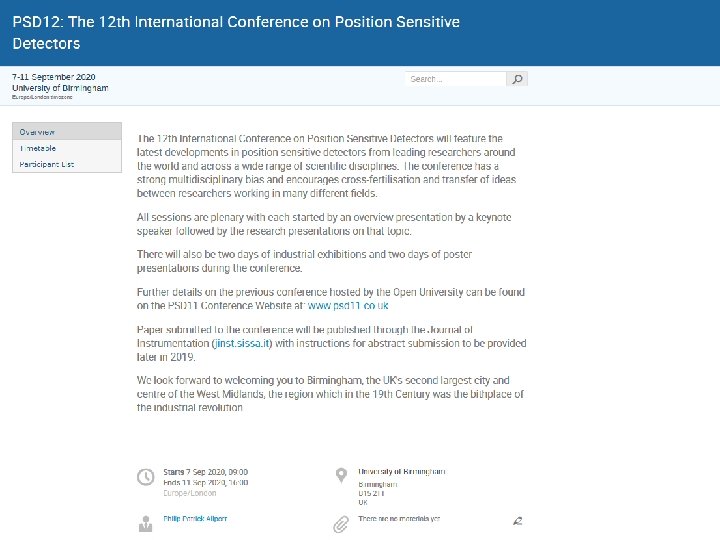Screen dimensions: 720x540
Task: Open the chairperson's name link
Action: (x=195, y=519)
